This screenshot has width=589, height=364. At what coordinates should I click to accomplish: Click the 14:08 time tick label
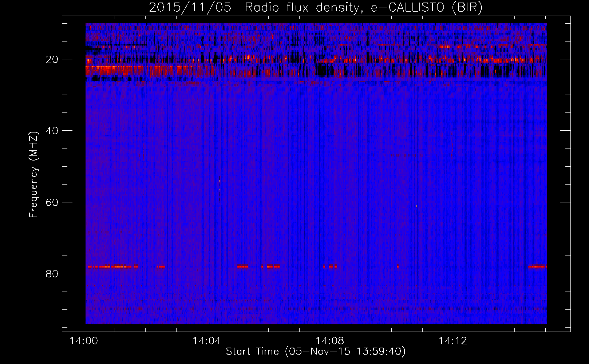(x=330, y=341)
